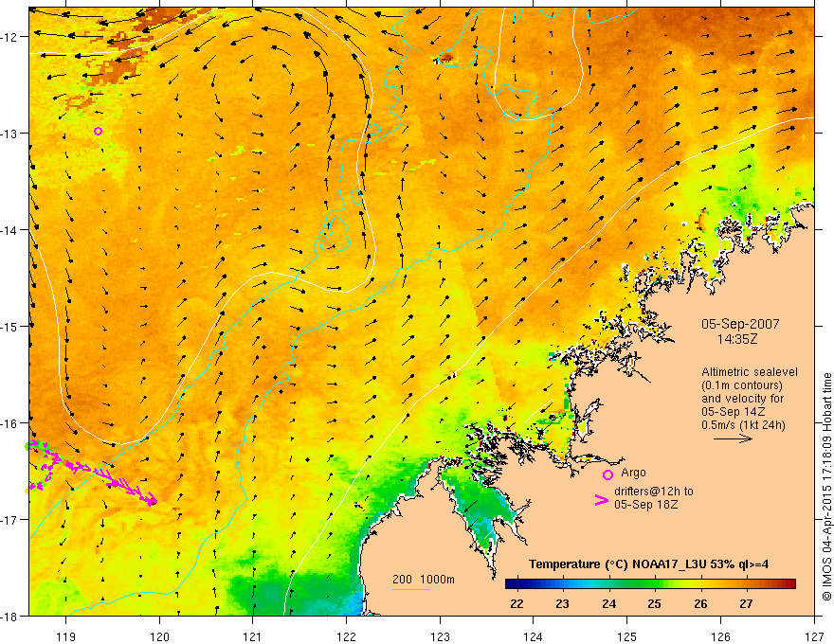Click the latitude axis label '-12'

pyautogui.click(x=9, y=37)
